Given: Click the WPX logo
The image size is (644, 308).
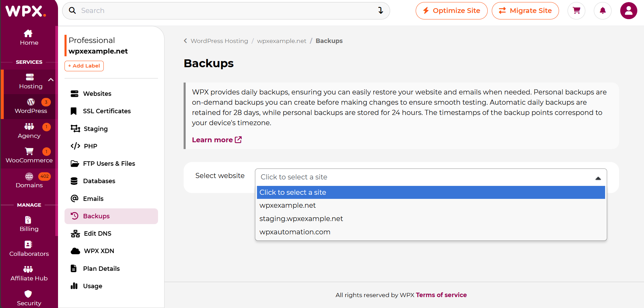Looking at the screenshot, I should [26, 11].
